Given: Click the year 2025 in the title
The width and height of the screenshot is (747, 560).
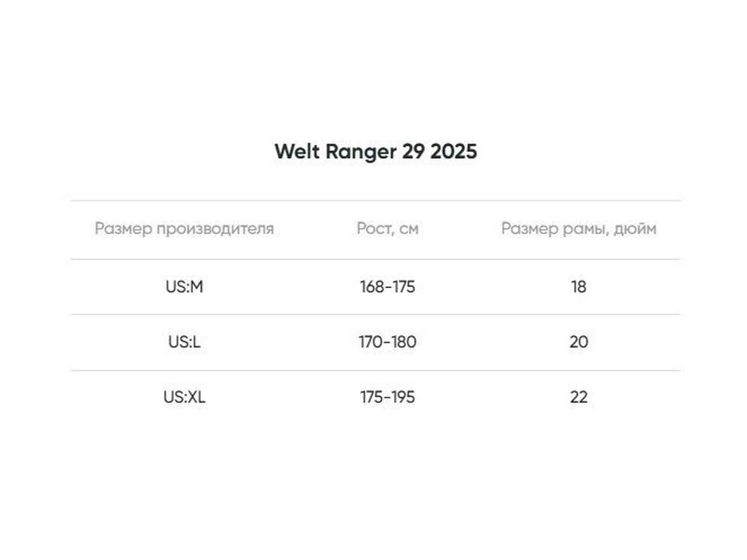Looking at the screenshot, I should point(454,152).
